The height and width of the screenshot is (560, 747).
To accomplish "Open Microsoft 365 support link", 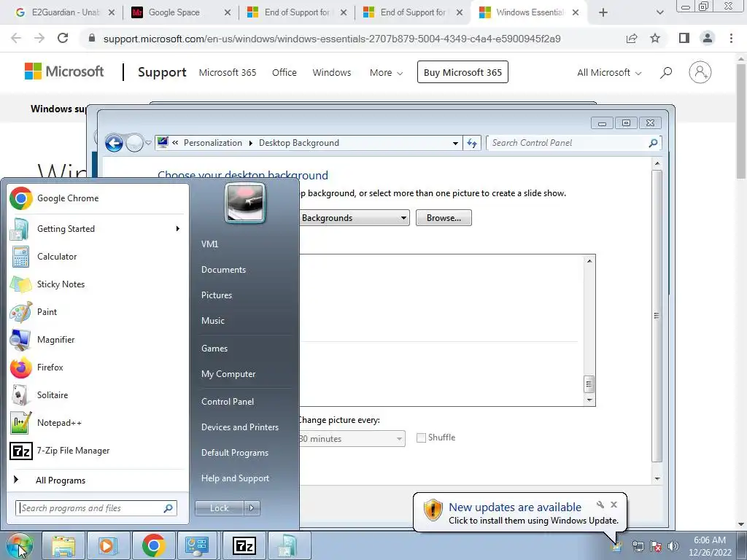I will tap(228, 72).
